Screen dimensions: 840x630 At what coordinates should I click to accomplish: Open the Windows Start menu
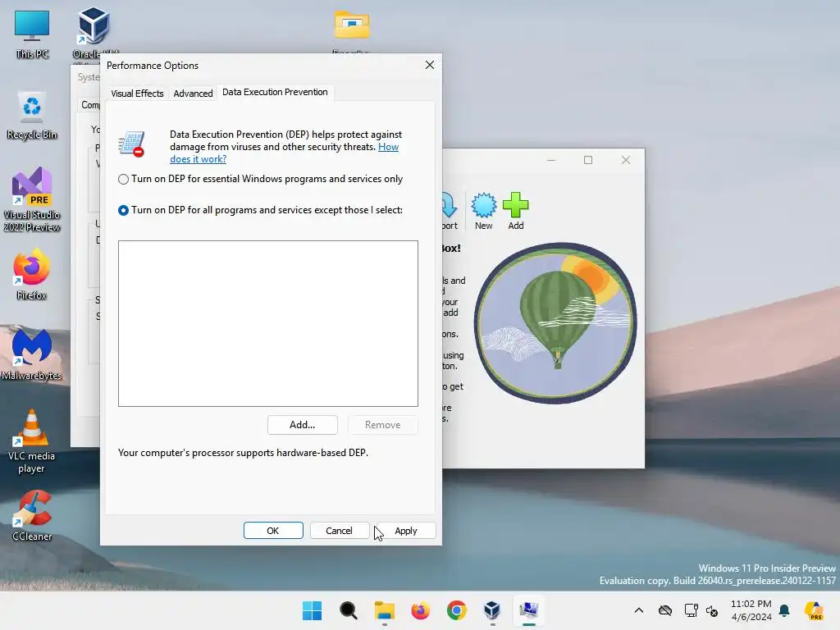click(312, 610)
